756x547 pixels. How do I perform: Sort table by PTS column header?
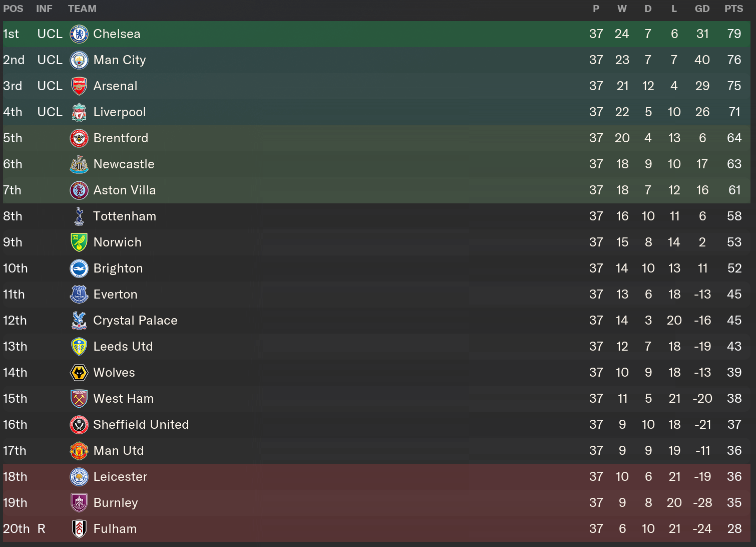coord(733,9)
